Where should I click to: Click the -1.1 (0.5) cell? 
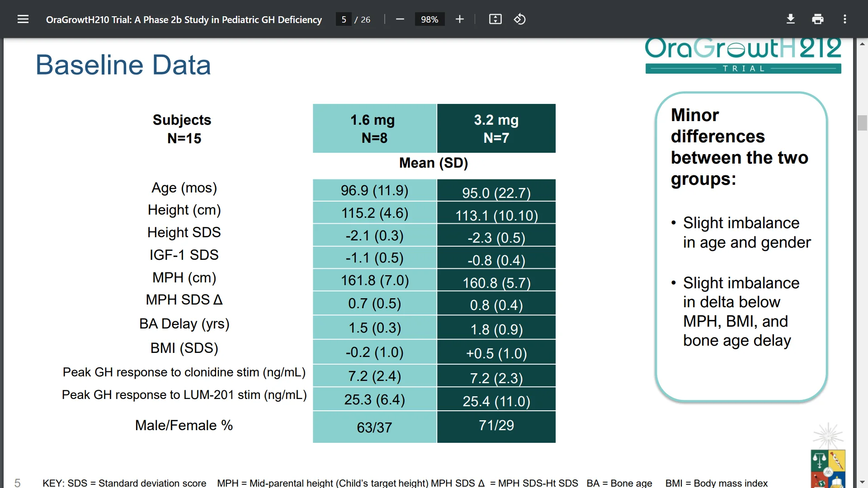tap(374, 258)
